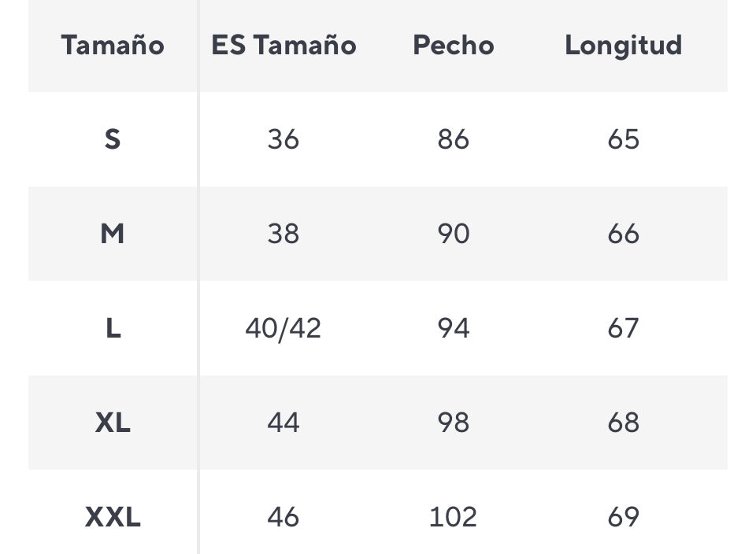
Task: Click length value 65
Action: click(x=623, y=139)
